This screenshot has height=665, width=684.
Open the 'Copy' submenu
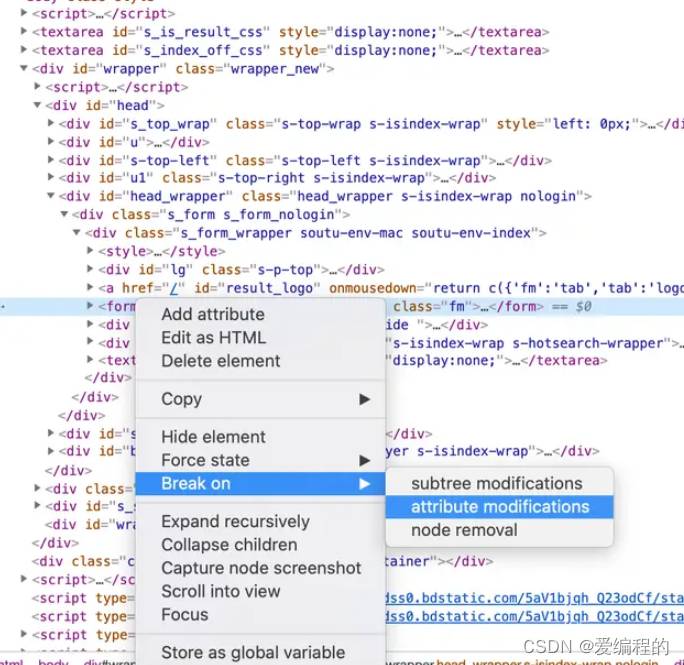pyautogui.click(x=260, y=399)
